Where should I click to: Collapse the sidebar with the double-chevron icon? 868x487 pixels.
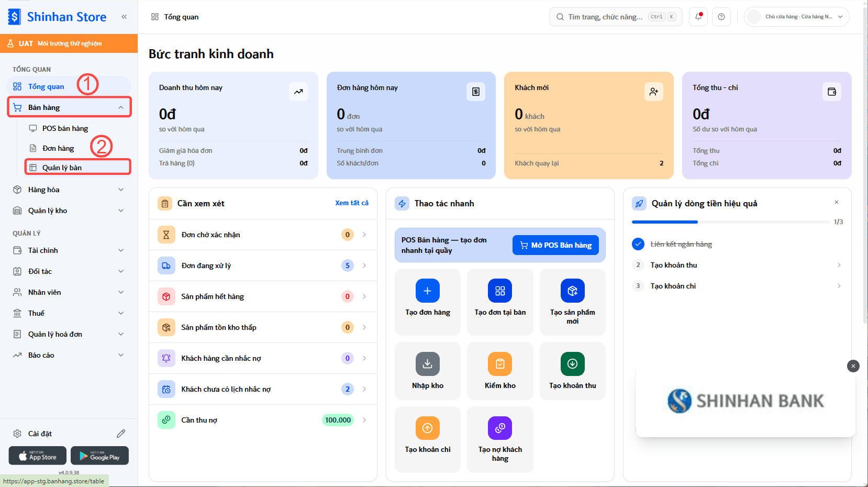(x=124, y=17)
